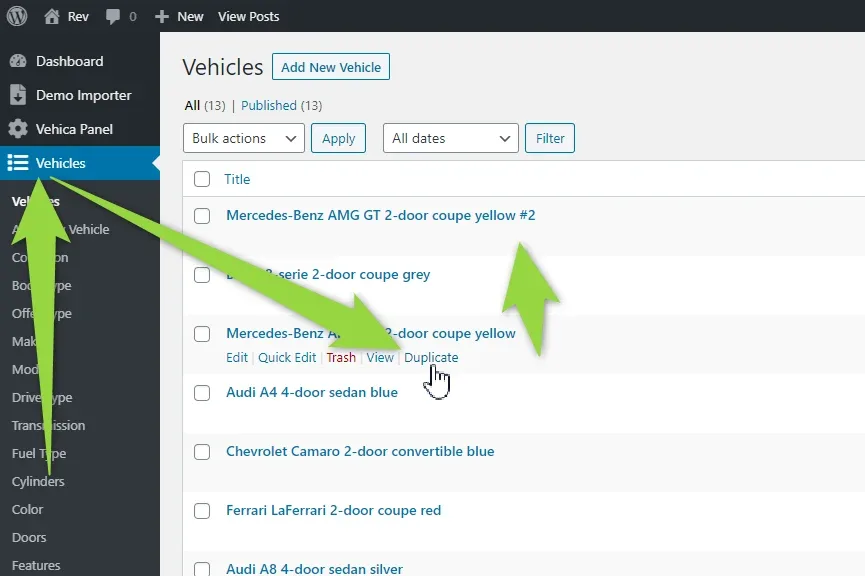This screenshot has height=576, width=865.
Task: Open the 2-door coupe grey vehicle
Action: pos(328,274)
